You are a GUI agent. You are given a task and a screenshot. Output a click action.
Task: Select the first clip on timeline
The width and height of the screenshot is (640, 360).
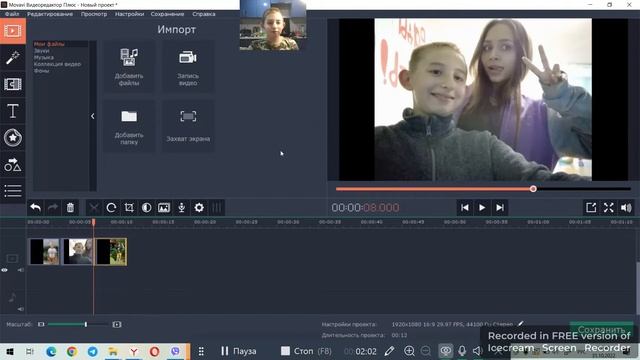(44, 252)
